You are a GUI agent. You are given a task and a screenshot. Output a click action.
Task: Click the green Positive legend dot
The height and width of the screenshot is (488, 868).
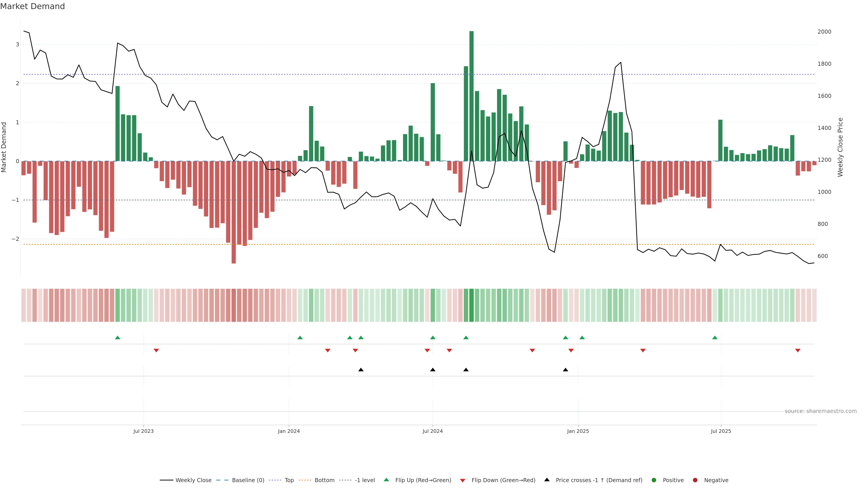pos(654,480)
